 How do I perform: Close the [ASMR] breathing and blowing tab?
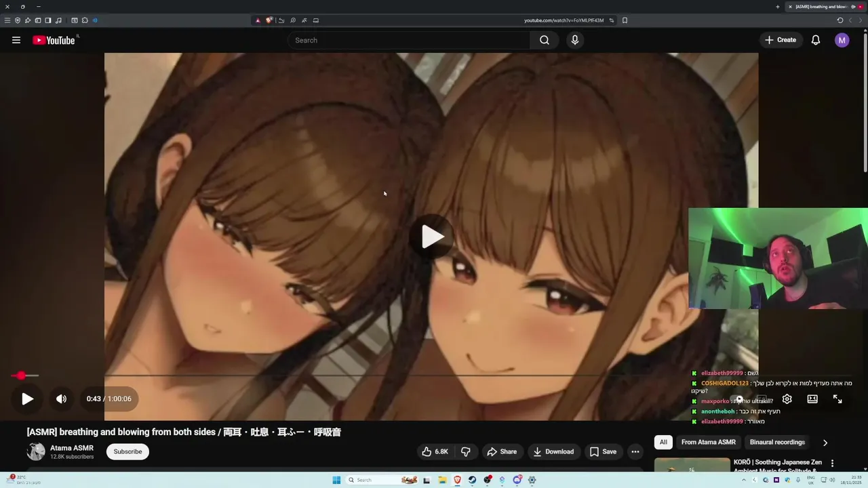tap(790, 7)
